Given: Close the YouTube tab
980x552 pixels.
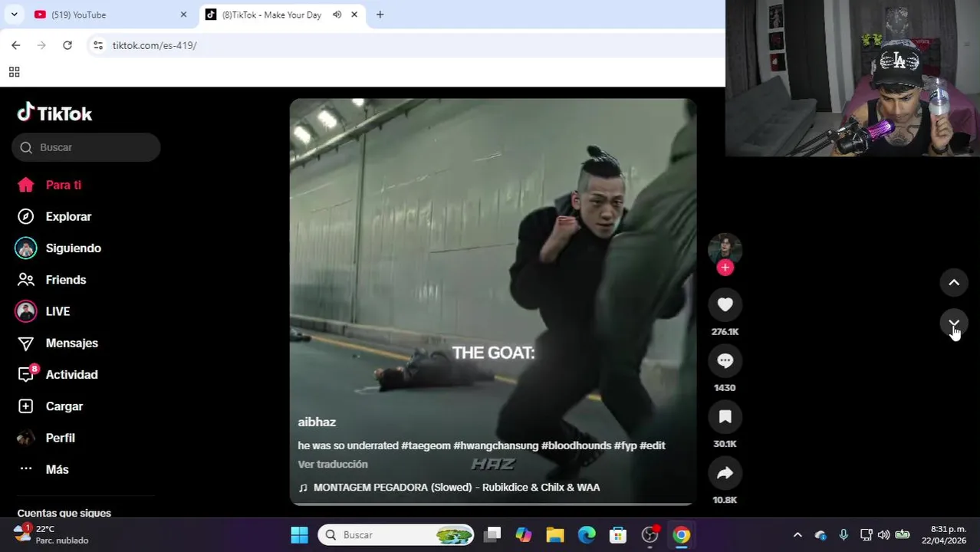Looking at the screenshot, I should pyautogui.click(x=183, y=15).
